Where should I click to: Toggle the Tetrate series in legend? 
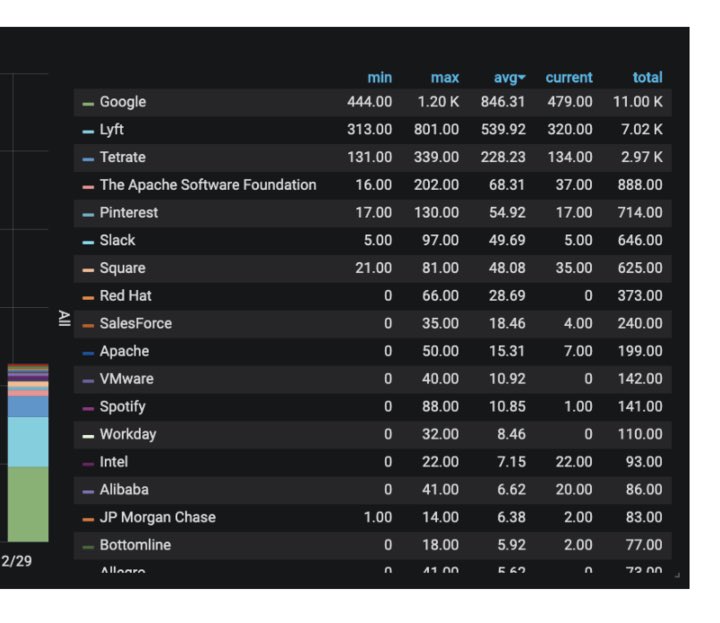(x=123, y=157)
